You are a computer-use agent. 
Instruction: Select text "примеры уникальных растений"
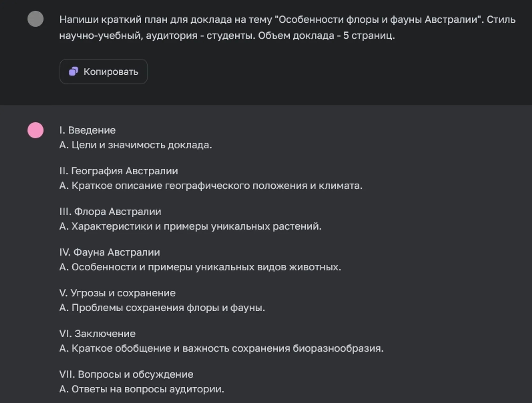click(191, 226)
